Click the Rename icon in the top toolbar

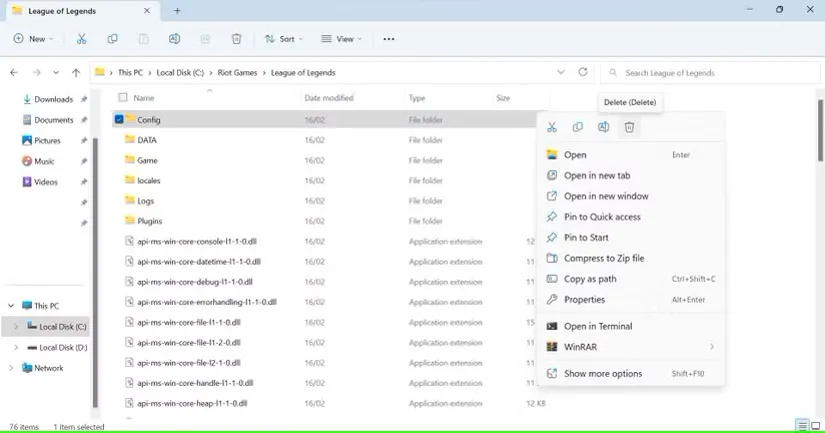[174, 39]
